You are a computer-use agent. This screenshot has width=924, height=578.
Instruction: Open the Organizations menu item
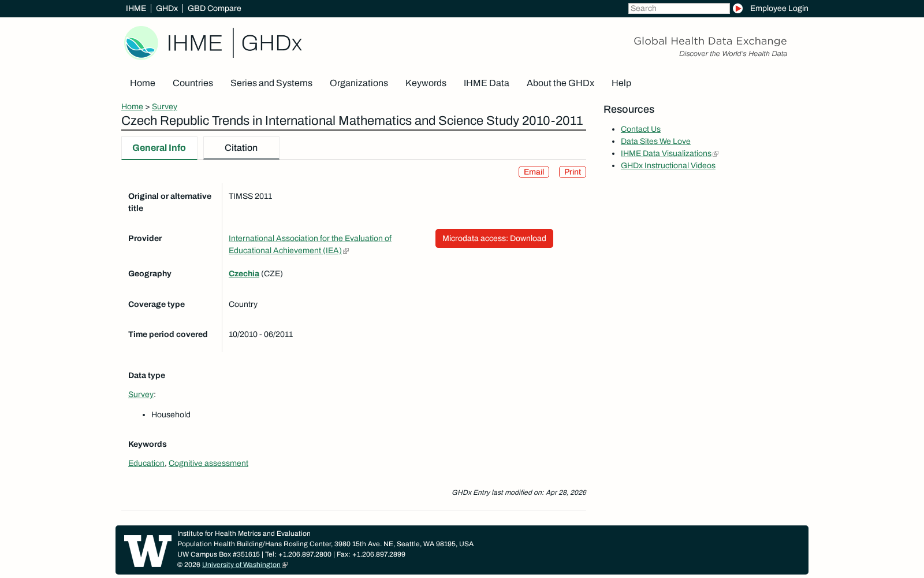(x=359, y=83)
